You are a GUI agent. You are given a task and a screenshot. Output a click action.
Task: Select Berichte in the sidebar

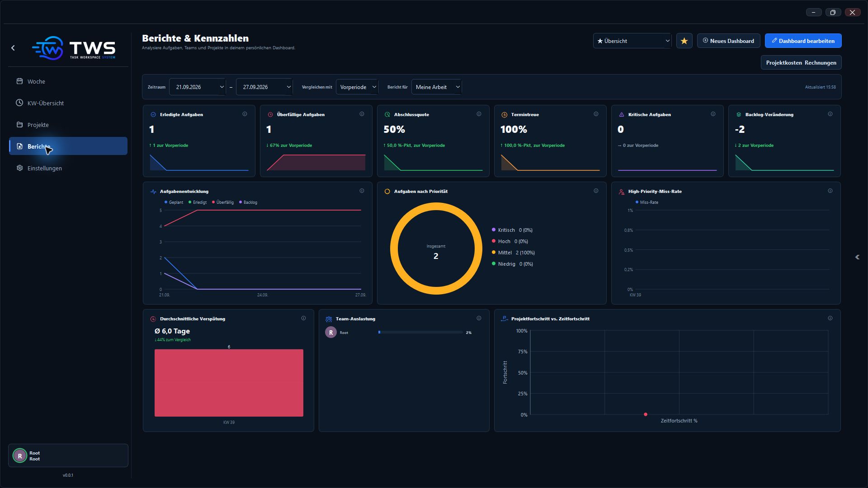point(68,146)
